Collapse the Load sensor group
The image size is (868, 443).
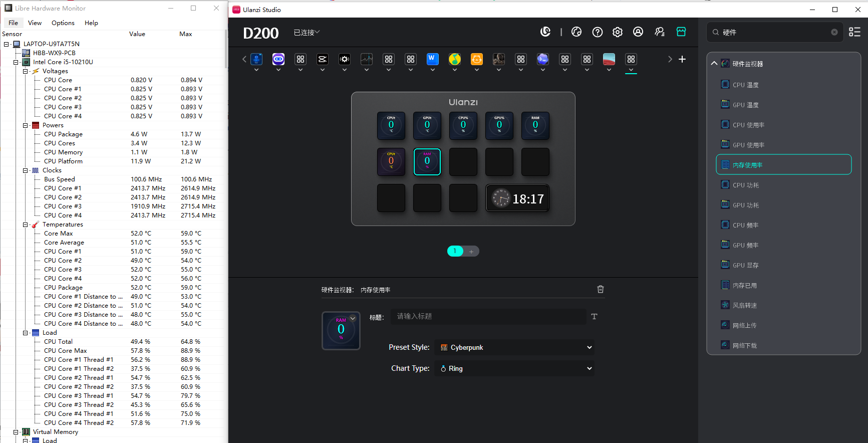click(26, 333)
